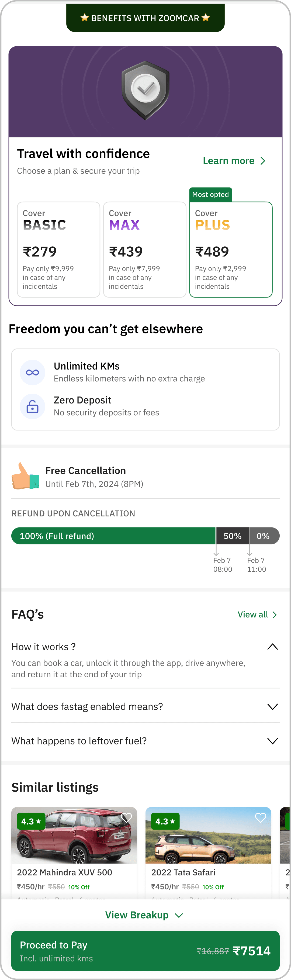Select the Cover BASIC plan at ₹279

(x=58, y=249)
